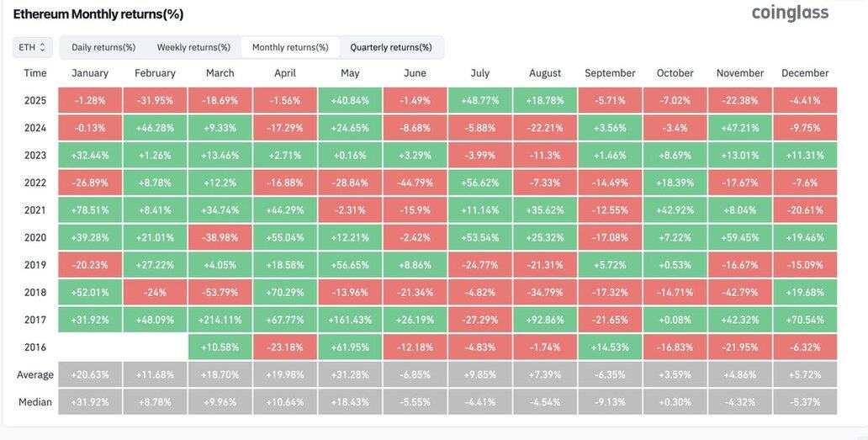Click the September Median -9.13% cell
The width and height of the screenshot is (868, 440).
[x=610, y=402]
